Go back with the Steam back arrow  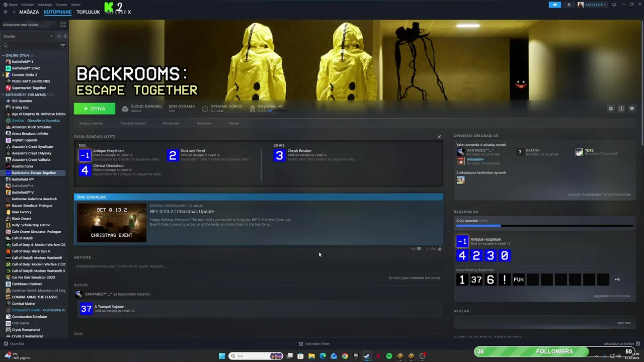click(6, 12)
